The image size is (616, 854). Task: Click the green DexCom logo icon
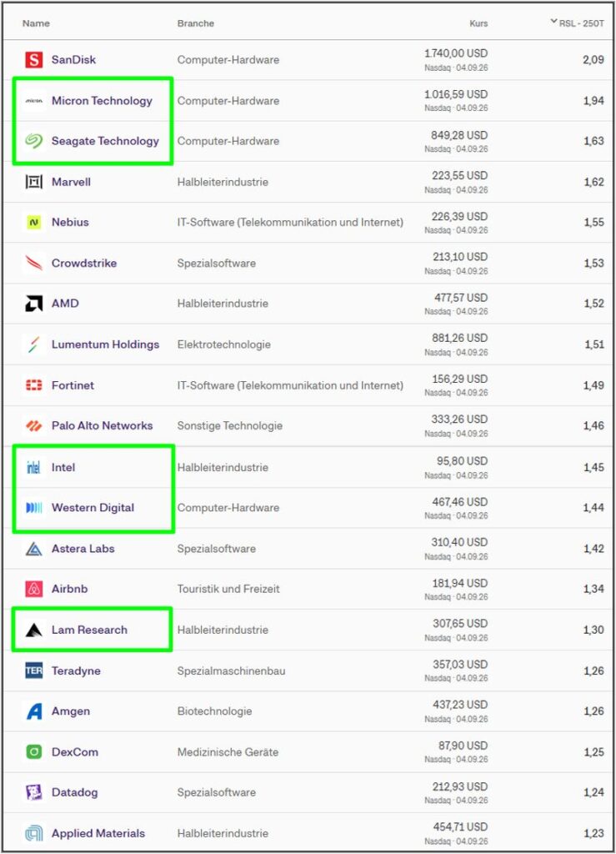33,752
